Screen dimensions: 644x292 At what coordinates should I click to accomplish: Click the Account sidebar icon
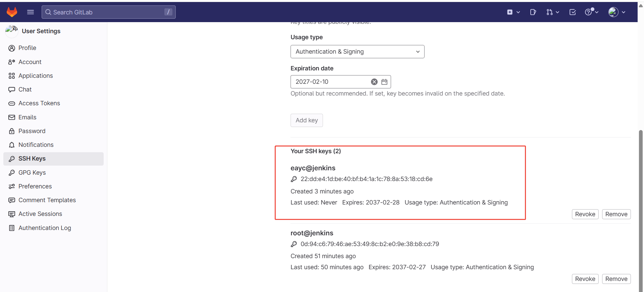(12, 62)
